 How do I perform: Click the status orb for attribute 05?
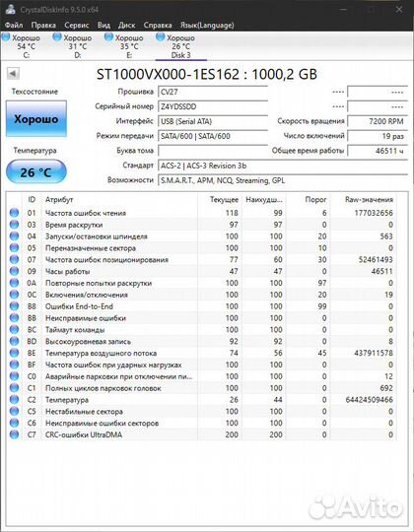(14, 247)
